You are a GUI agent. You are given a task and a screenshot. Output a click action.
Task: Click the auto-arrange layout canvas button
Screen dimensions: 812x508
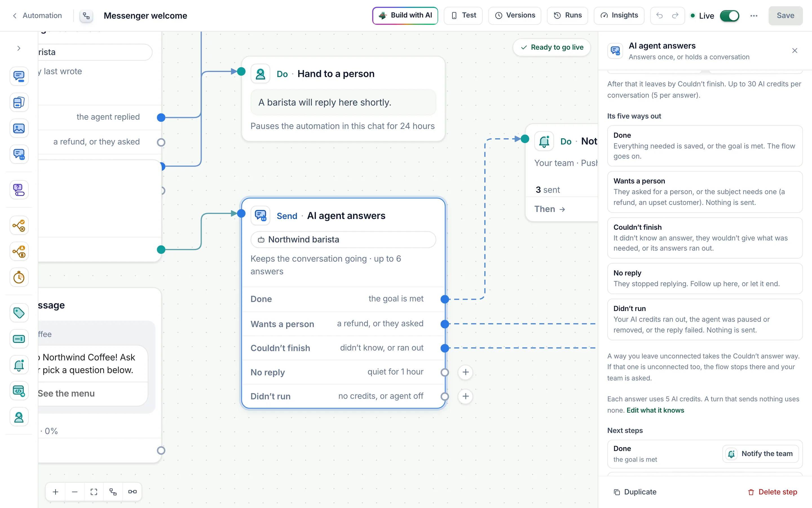[113, 492]
